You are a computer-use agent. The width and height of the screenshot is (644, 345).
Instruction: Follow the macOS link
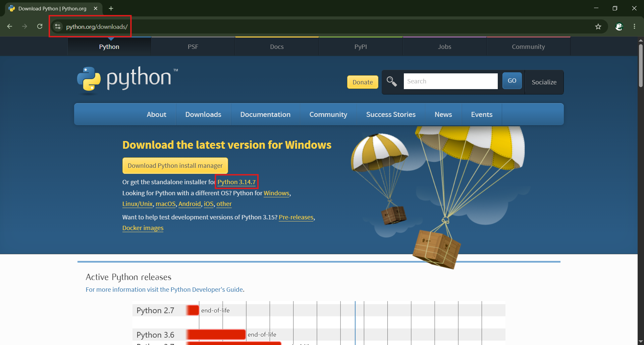click(166, 204)
